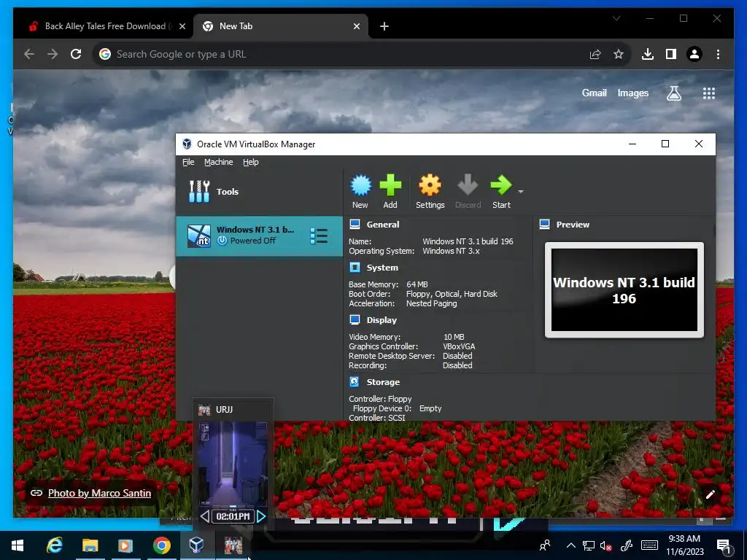Open Chrome profile avatar
The image size is (747, 560).
694,54
